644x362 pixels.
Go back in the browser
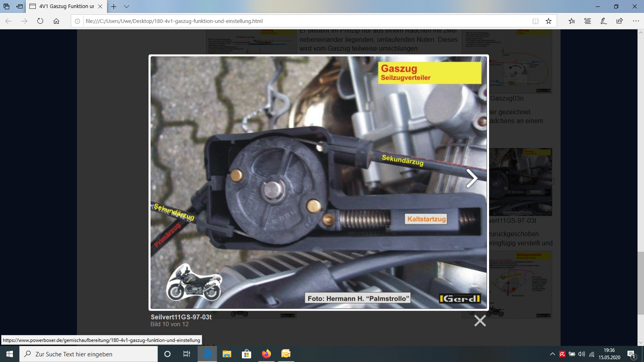pos(8,21)
